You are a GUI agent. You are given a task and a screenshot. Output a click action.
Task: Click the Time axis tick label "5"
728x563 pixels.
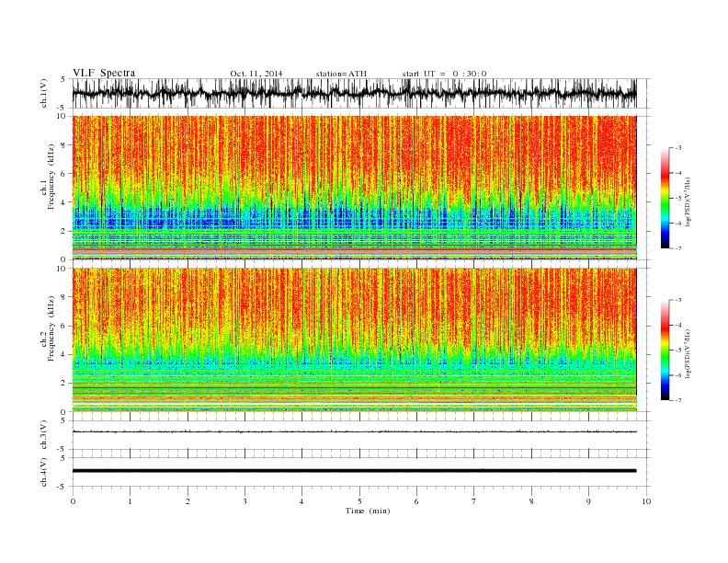[x=359, y=501]
